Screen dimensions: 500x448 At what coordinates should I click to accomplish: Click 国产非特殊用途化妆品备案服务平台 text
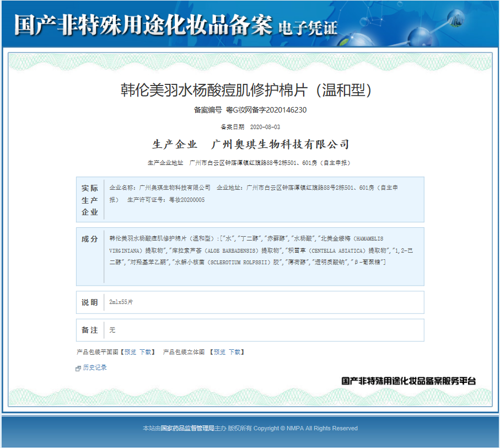pyautogui.click(x=408, y=381)
